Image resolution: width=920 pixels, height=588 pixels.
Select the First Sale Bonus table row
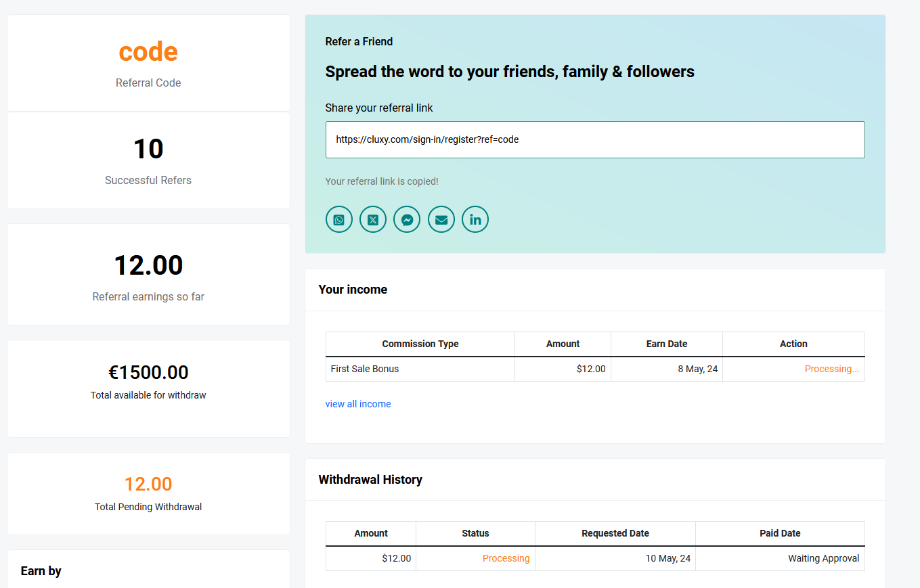(420, 369)
